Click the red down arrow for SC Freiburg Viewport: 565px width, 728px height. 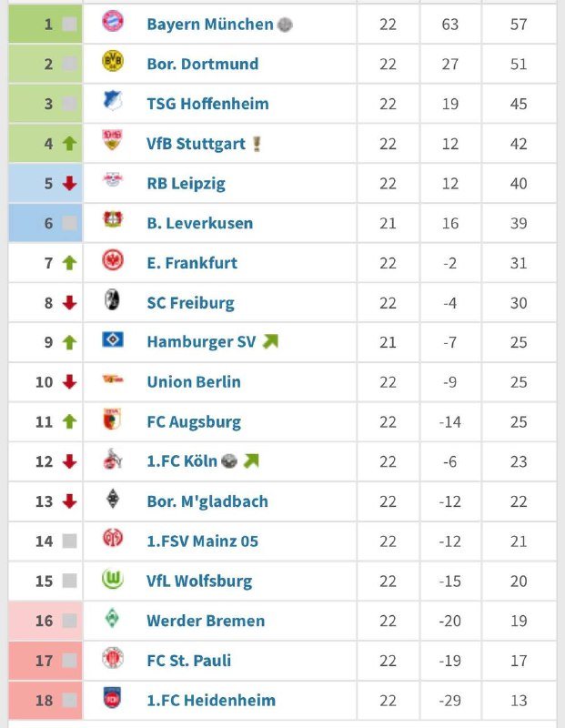click(x=69, y=303)
